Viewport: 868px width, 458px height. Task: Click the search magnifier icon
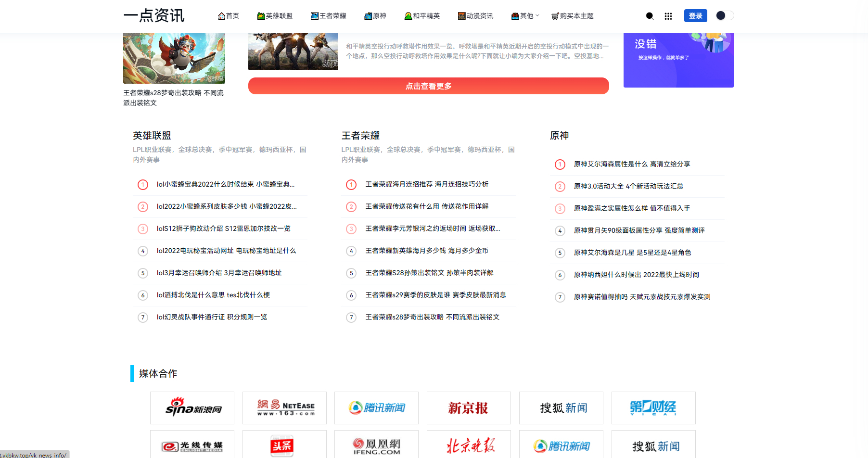click(650, 16)
